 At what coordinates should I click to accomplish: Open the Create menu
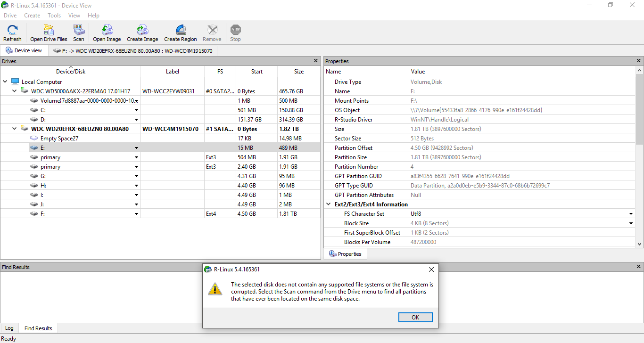pos(32,16)
